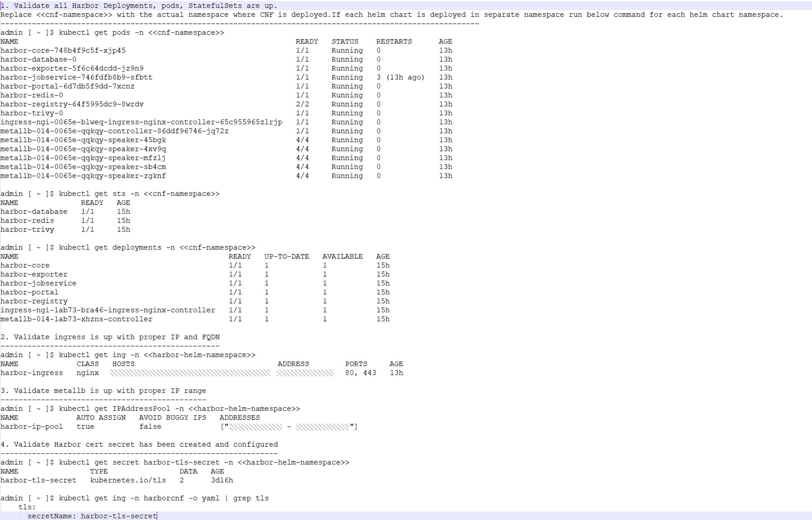Click the harbor-jobservice deployment name
The height and width of the screenshot is (520, 812).
38,283
